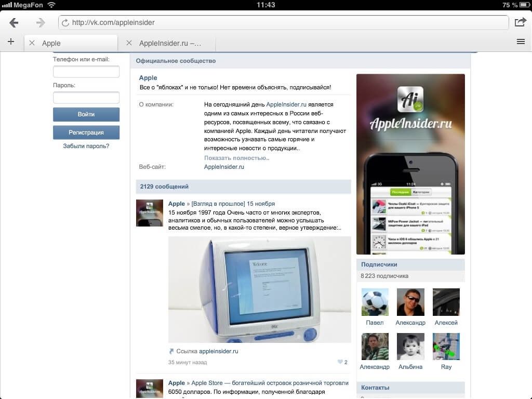The height and width of the screenshot is (399, 532).
Task: Focus the Пароль input field
Action: pos(86,98)
